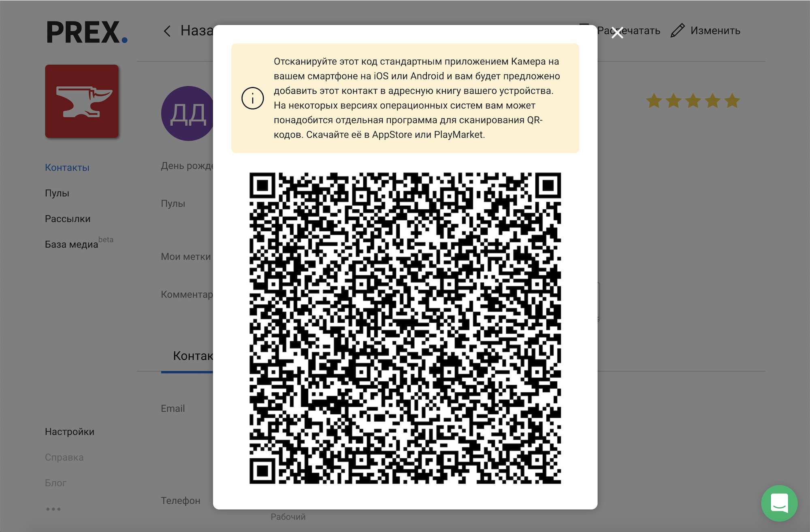Close the QR code dialog
This screenshot has height=532, width=810.
click(x=617, y=33)
